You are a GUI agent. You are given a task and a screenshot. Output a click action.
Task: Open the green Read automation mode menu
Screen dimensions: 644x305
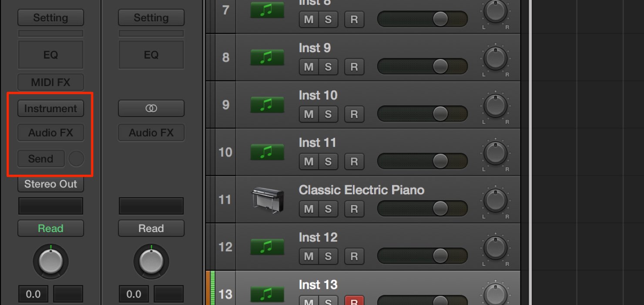click(x=50, y=228)
